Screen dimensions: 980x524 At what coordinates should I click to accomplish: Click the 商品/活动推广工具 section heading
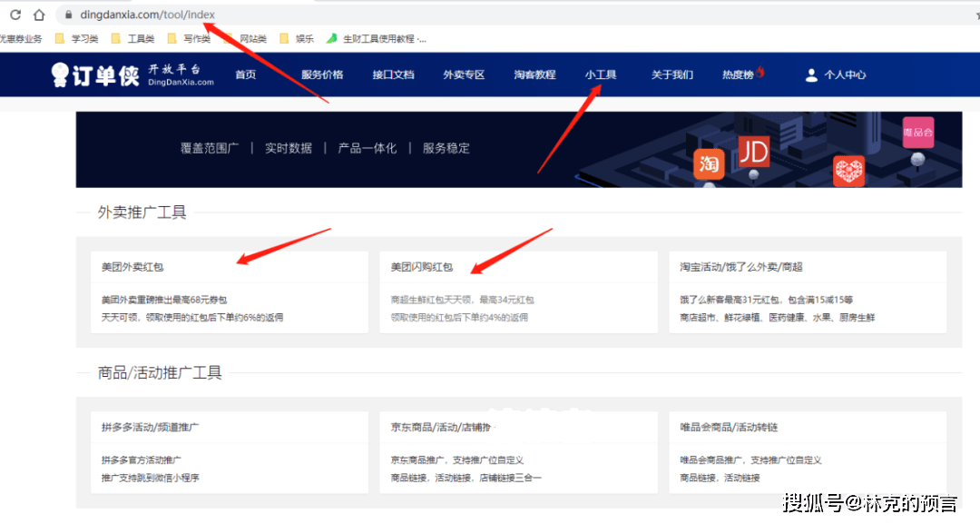pos(160,372)
